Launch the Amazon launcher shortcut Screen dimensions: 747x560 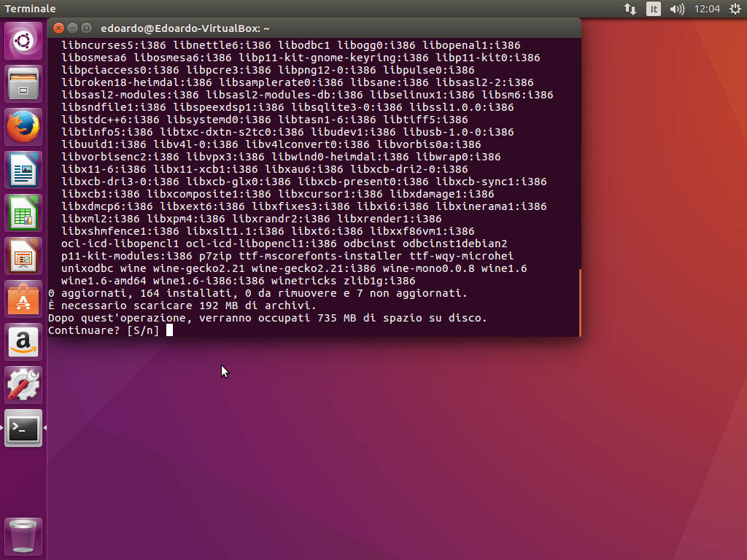(23, 342)
